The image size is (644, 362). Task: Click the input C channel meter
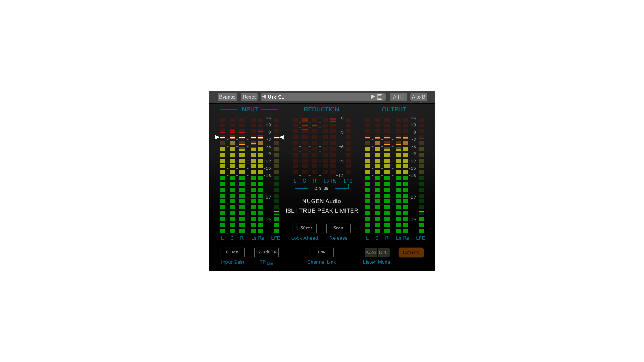(x=232, y=175)
